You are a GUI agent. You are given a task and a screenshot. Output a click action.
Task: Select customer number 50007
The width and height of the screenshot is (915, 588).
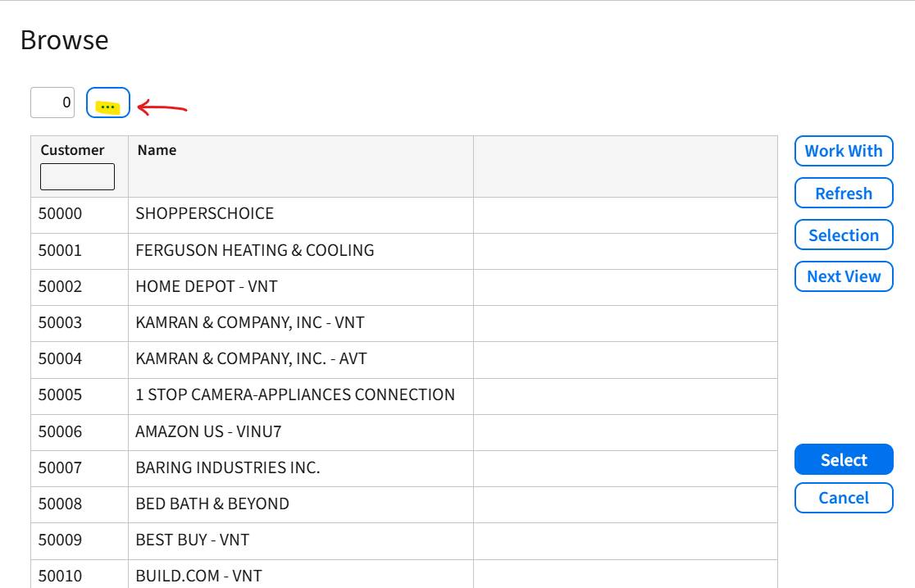pos(60,468)
